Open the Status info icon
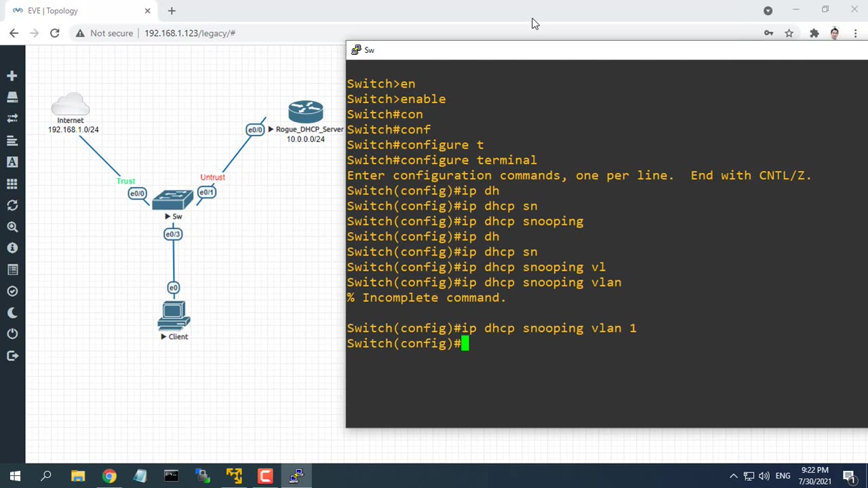This screenshot has height=488, width=868. pos(12,248)
